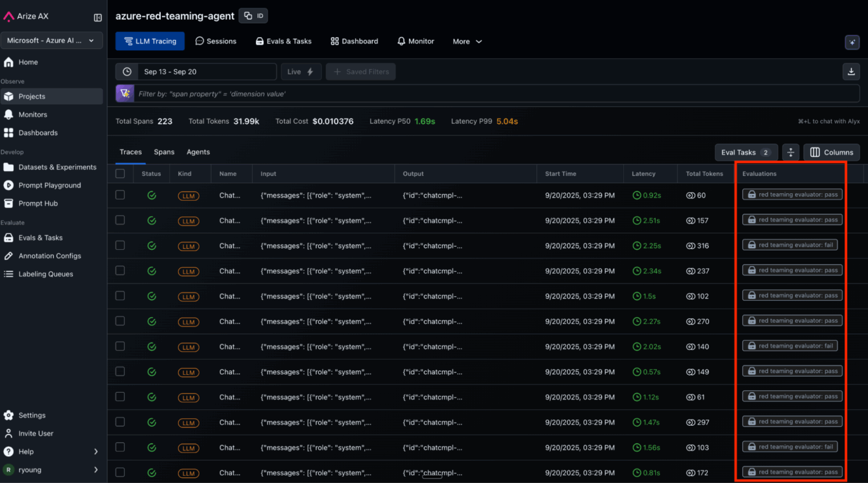The image size is (868, 483).
Task: Click the download export icon
Action: point(851,72)
